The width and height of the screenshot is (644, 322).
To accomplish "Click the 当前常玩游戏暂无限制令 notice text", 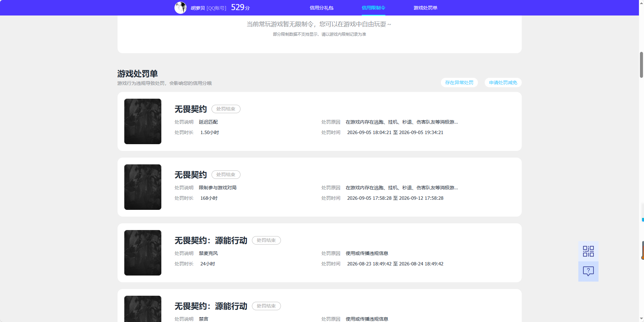I will [319, 24].
